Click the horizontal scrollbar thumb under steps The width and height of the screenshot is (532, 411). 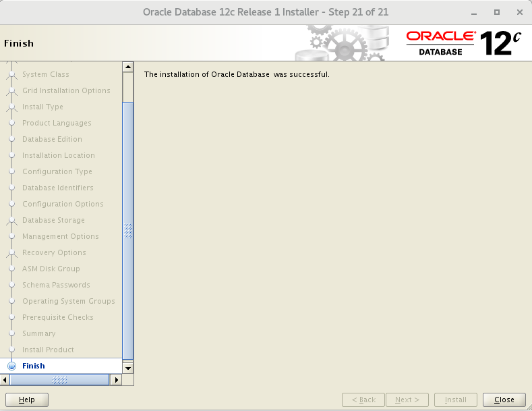tap(59, 379)
